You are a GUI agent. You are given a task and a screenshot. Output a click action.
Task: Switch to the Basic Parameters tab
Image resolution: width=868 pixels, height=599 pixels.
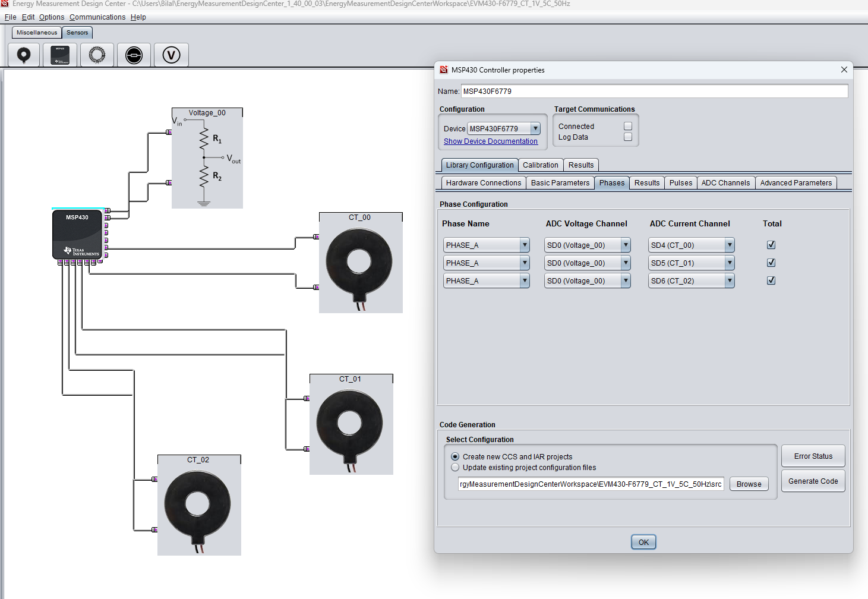[560, 183]
